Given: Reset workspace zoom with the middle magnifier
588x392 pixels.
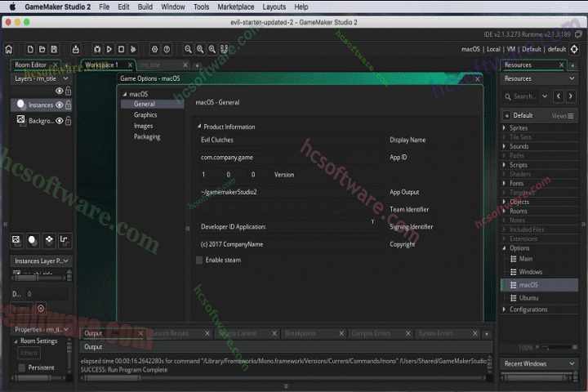Looking at the screenshot, I should 200,49.
